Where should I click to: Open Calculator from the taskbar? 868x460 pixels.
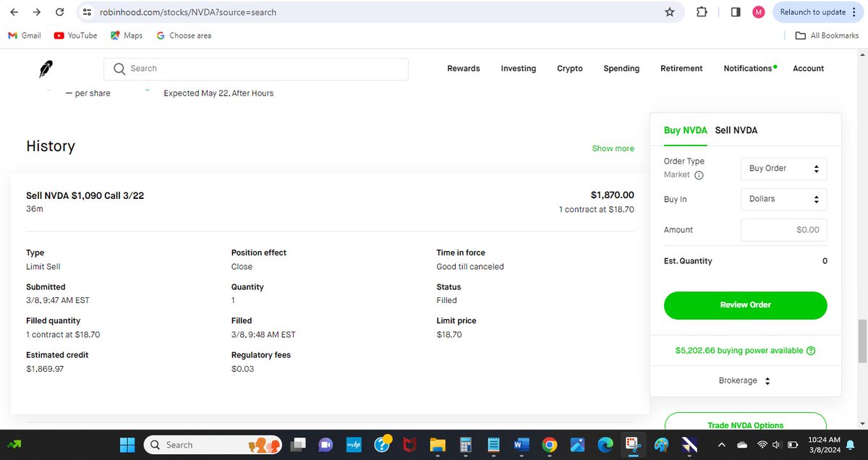pyautogui.click(x=465, y=445)
